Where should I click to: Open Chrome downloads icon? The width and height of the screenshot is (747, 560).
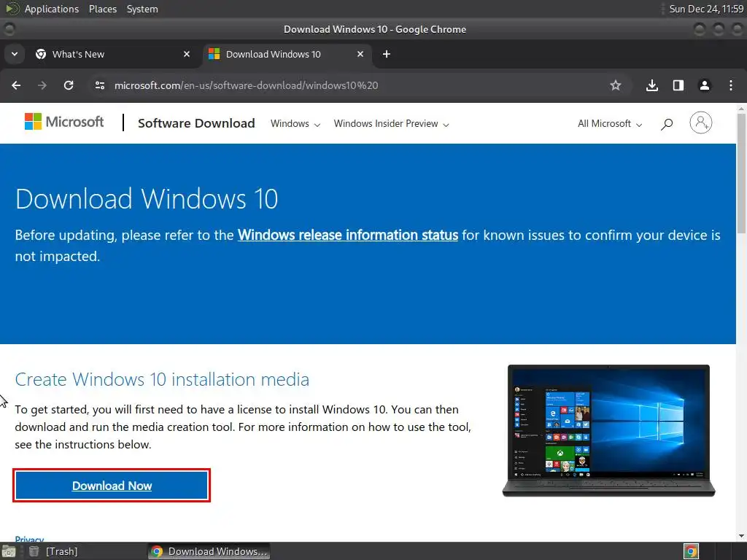[x=652, y=85]
